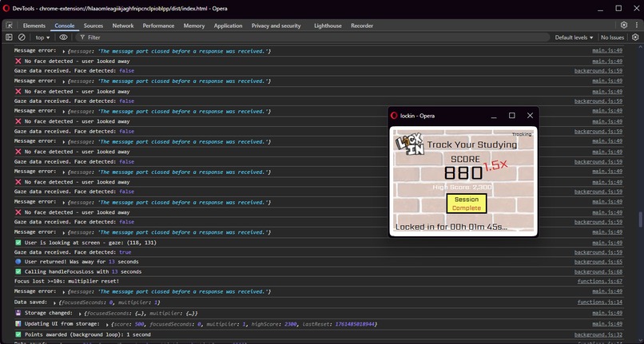The height and width of the screenshot is (344, 644).
Task: Open the 'top' JavaScript context dropdown
Action: [42, 38]
